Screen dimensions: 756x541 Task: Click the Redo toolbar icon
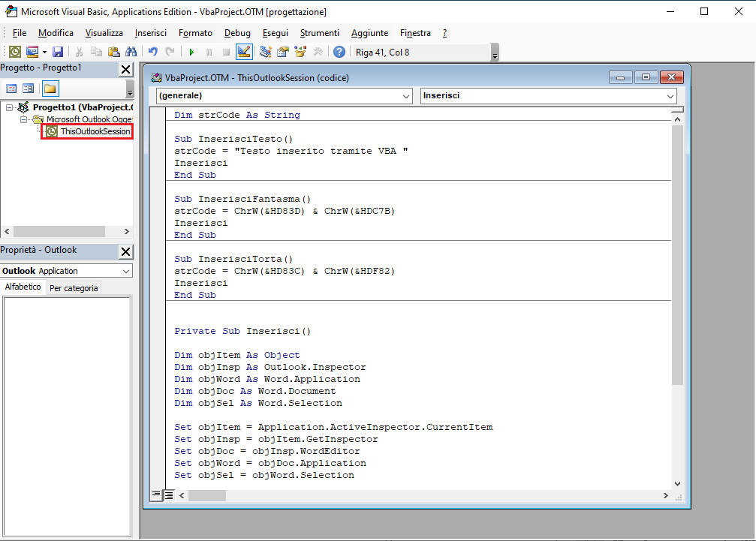point(170,52)
